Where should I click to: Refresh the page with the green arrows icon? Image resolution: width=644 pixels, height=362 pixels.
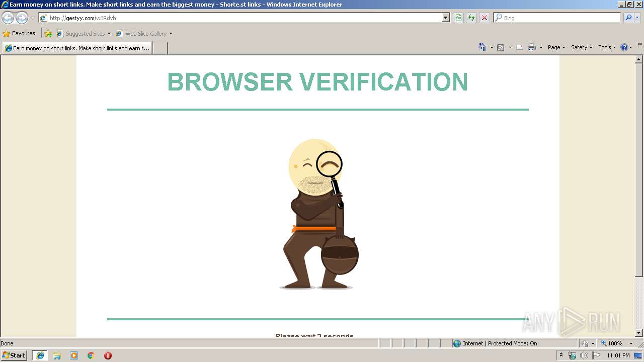coord(471,18)
